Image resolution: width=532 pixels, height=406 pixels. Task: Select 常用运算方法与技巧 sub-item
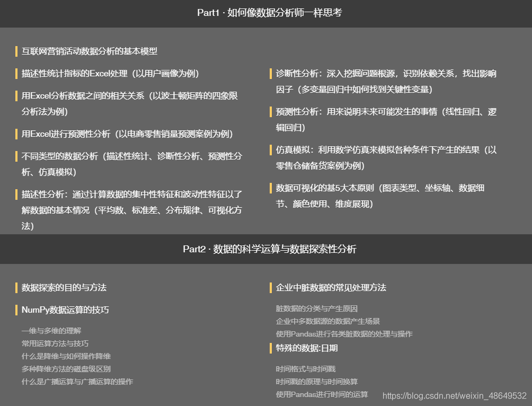[x=55, y=343]
